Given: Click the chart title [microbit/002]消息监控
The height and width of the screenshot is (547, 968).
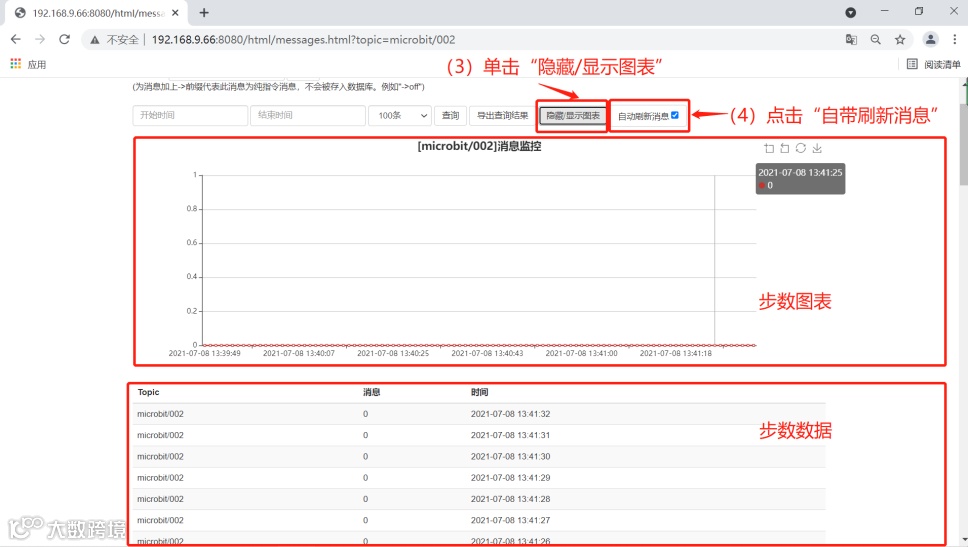Looking at the screenshot, I should pyautogui.click(x=479, y=146).
